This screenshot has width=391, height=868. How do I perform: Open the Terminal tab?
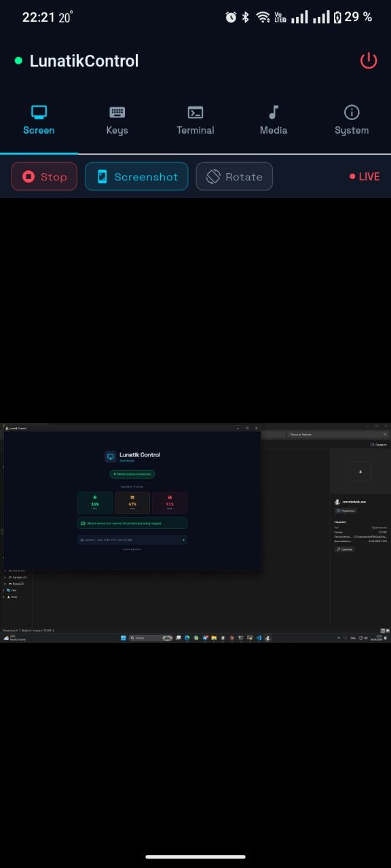(x=195, y=121)
